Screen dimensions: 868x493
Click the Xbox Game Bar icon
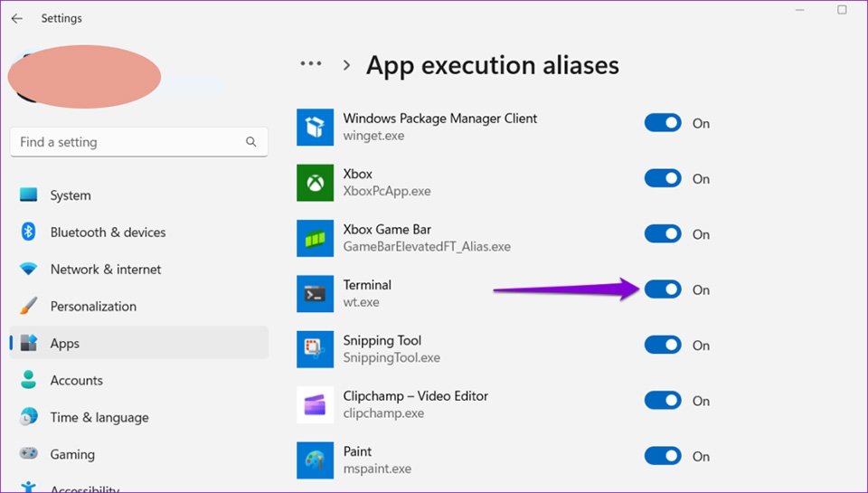315,238
